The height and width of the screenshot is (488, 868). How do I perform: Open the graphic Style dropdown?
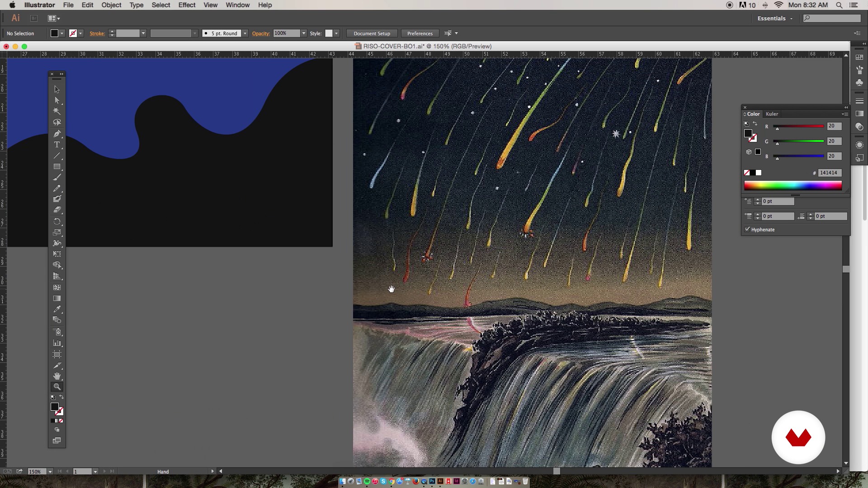point(336,33)
